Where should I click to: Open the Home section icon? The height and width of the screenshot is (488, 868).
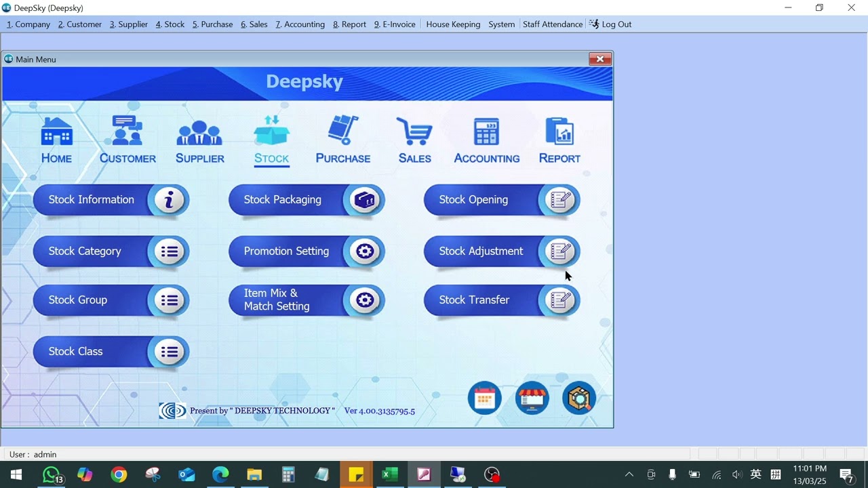coord(56,140)
